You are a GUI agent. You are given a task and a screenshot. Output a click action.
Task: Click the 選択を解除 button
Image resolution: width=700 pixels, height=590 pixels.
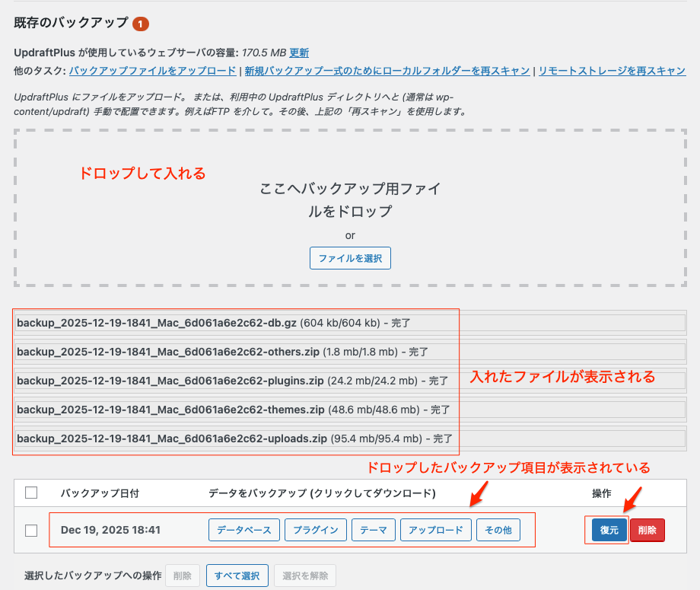[x=304, y=576]
